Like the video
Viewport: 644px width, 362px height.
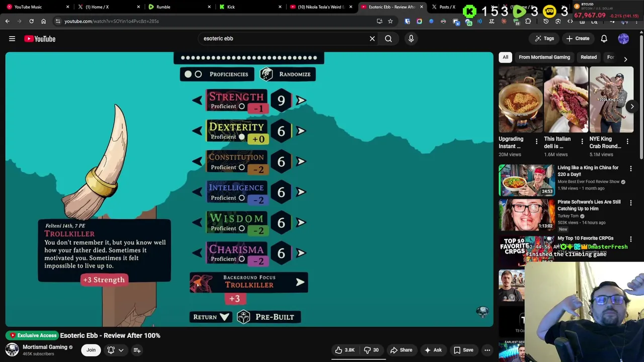[x=345, y=350]
